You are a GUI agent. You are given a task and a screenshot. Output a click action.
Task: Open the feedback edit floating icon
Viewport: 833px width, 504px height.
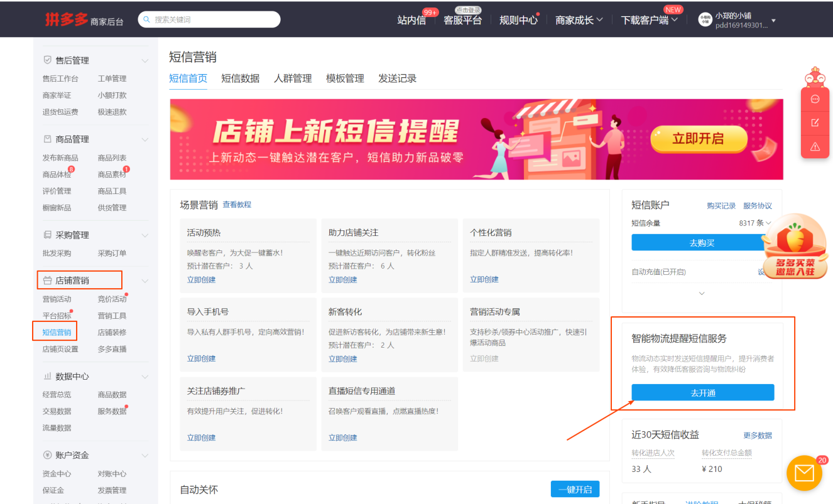815,122
